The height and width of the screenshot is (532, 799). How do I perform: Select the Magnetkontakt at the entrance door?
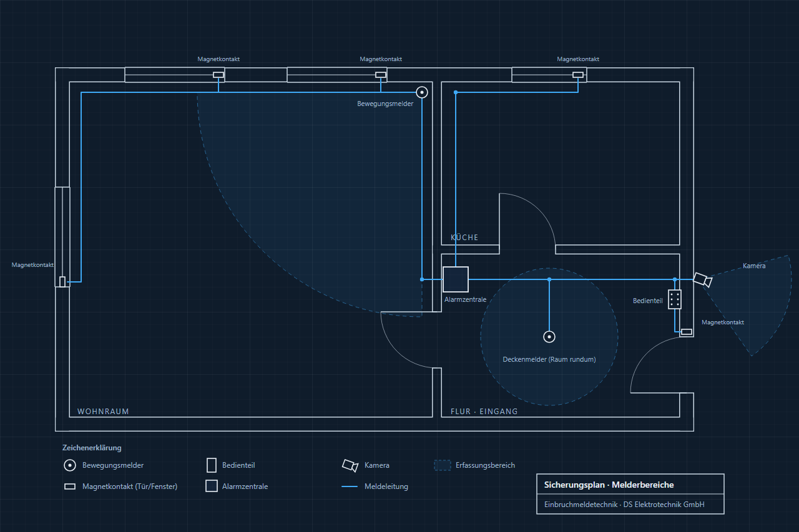click(x=687, y=332)
